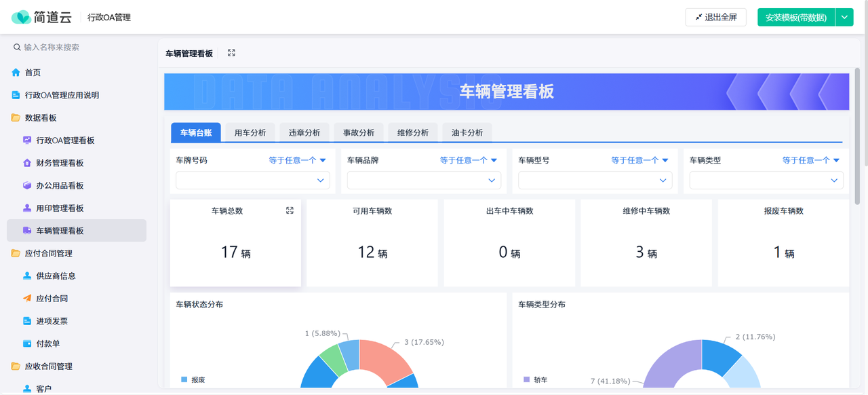Click the 车辆管理看板 truck icon

pos(27,231)
